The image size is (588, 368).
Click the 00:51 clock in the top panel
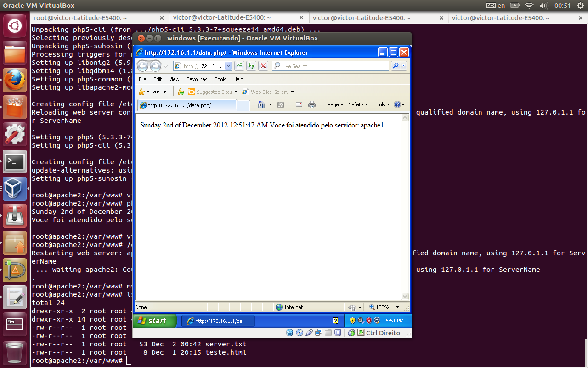tap(562, 6)
